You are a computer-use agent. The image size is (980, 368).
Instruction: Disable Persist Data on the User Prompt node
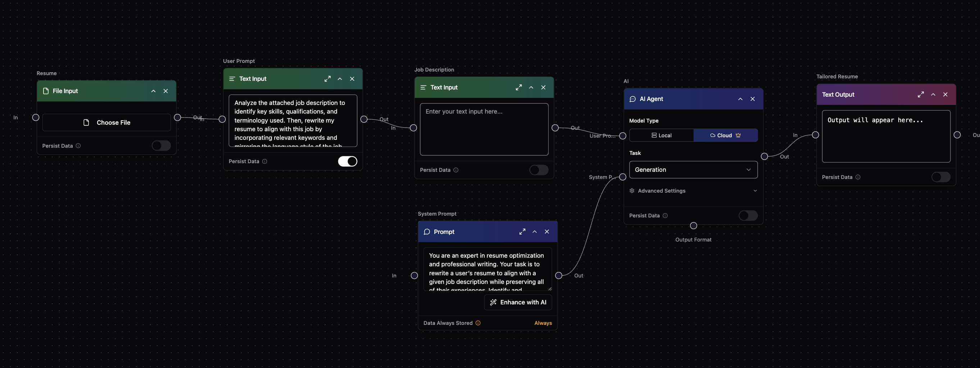[x=347, y=161]
